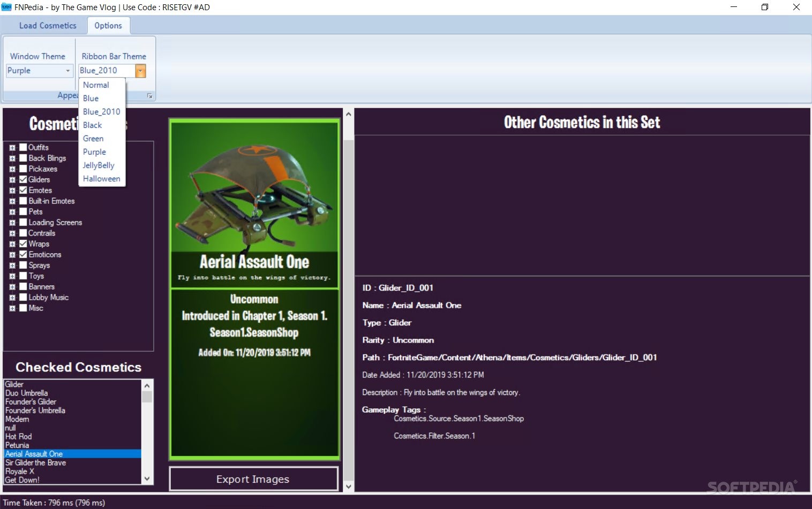Screen dimensions: 812x509
Task: Expand the Loading Screens tree node
Action: pos(12,223)
